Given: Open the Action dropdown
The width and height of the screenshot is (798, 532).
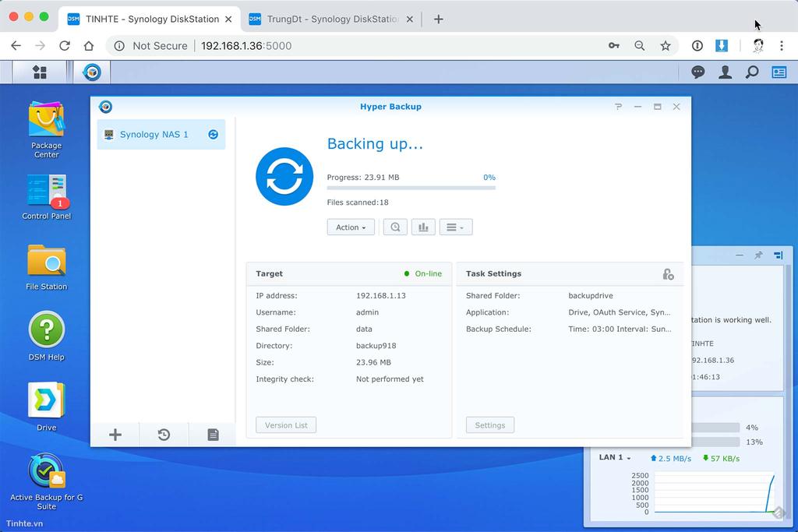Looking at the screenshot, I should tap(351, 227).
